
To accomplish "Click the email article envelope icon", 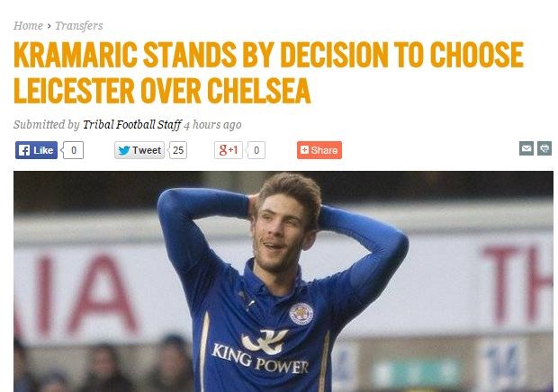I will (x=526, y=148).
